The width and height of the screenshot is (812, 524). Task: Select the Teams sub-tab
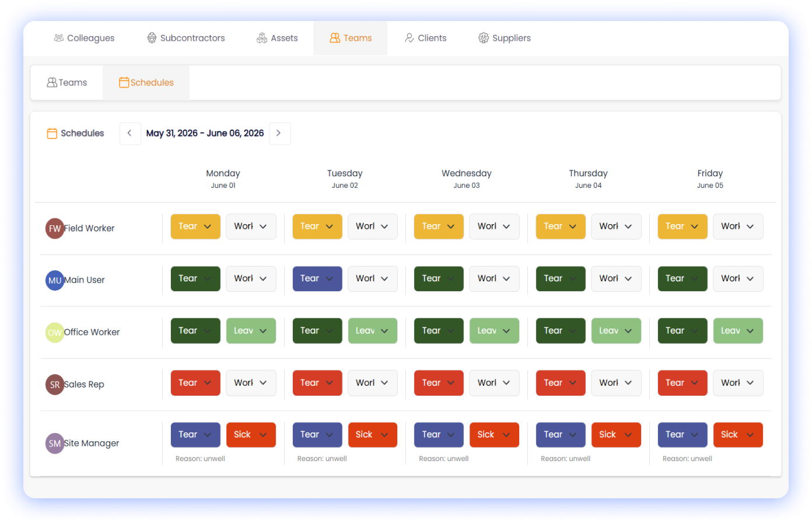[x=66, y=83]
